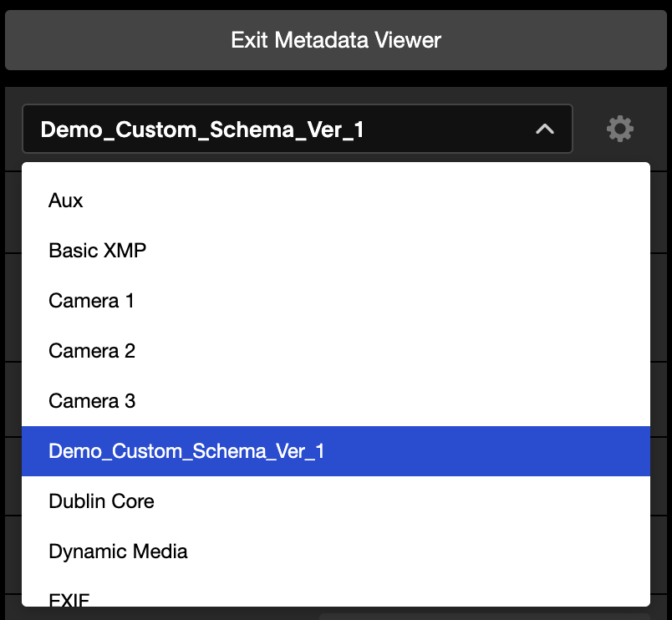Screen dimensions: 672x620
Task: Click the Exit Metadata Viewer button
Action: (x=336, y=40)
